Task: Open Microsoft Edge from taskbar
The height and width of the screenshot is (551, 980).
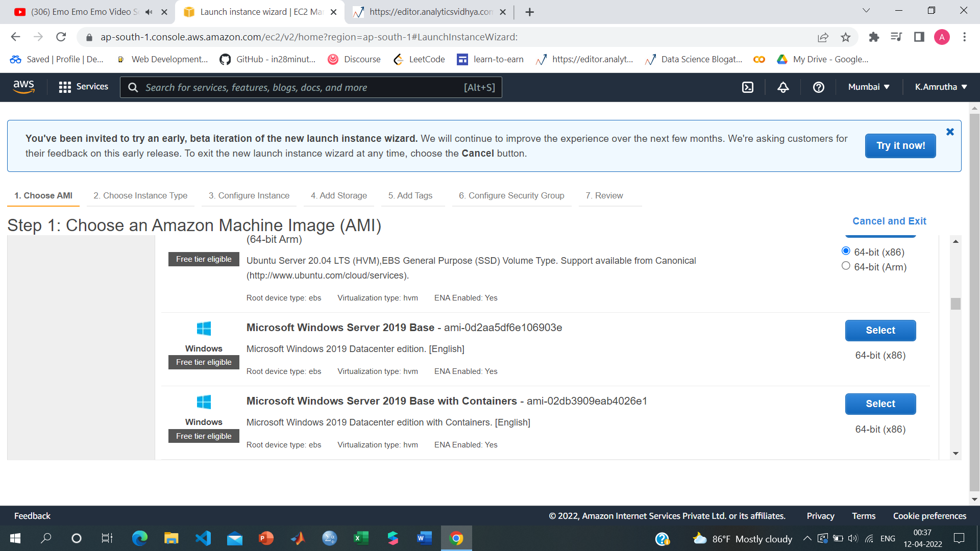Action: pyautogui.click(x=139, y=538)
